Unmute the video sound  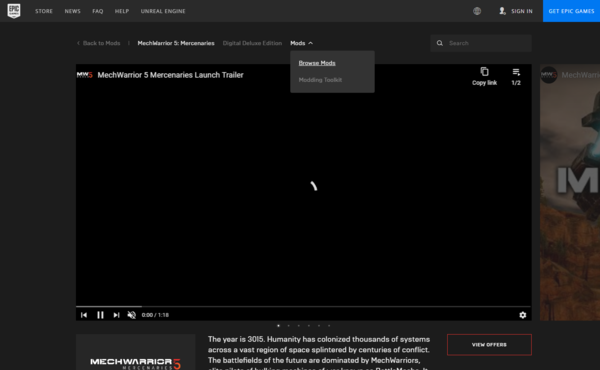(x=132, y=315)
